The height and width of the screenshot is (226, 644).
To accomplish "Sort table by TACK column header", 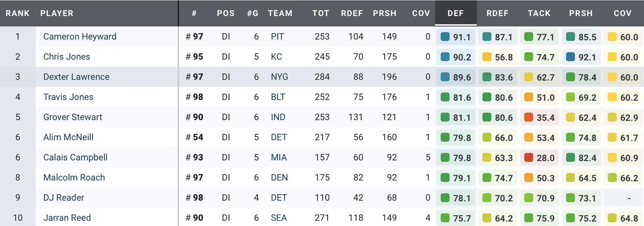I will 539,13.
